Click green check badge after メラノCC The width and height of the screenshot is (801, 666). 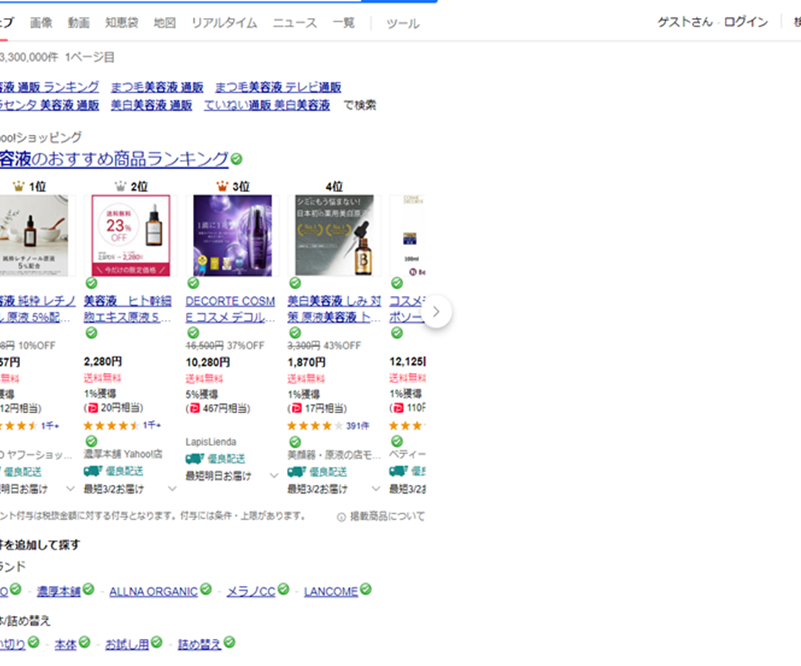pos(284,590)
